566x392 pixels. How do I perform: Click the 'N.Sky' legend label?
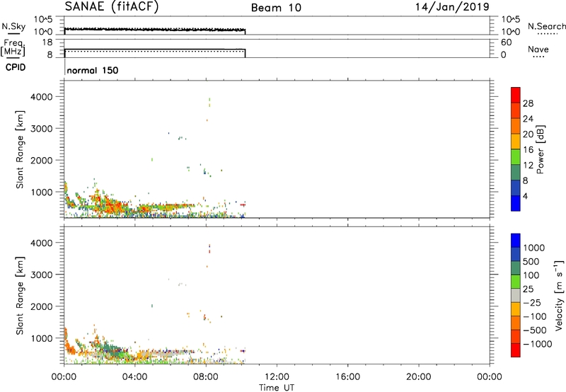click(13, 26)
